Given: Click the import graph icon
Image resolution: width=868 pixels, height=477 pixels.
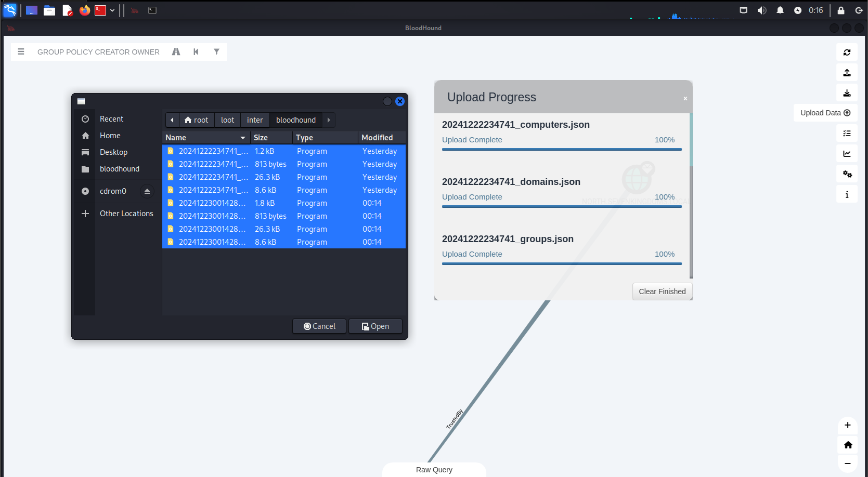Looking at the screenshot, I should click(x=847, y=93).
